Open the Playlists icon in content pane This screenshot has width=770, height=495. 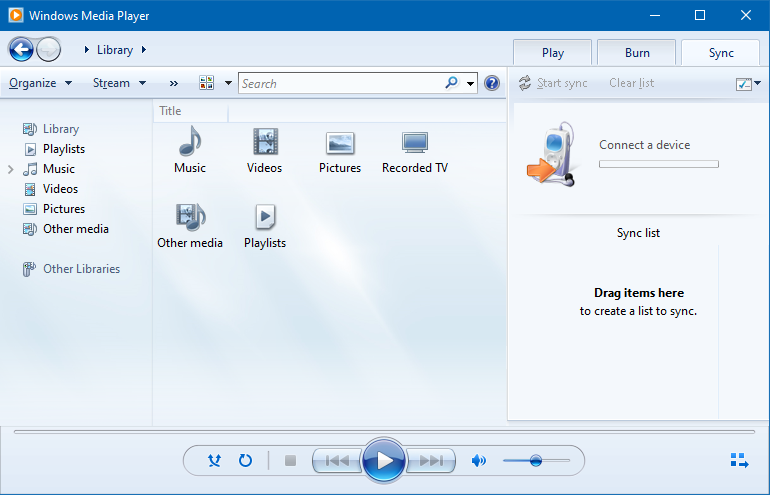coord(265,217)
